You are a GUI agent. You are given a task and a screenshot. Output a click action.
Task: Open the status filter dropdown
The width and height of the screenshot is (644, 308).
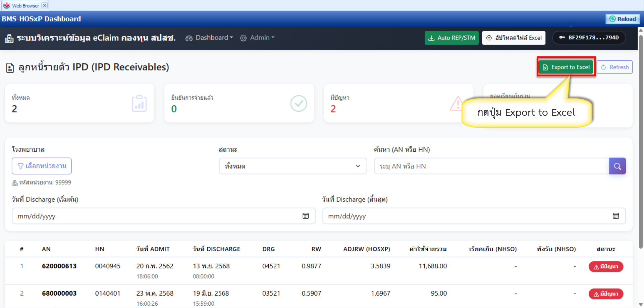coord(292,166)
